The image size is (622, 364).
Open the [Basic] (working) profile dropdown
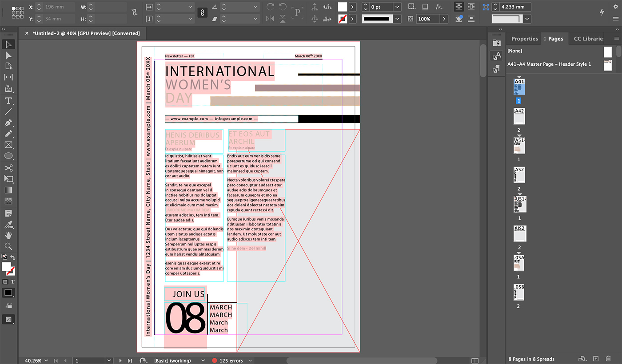point(203,361)
